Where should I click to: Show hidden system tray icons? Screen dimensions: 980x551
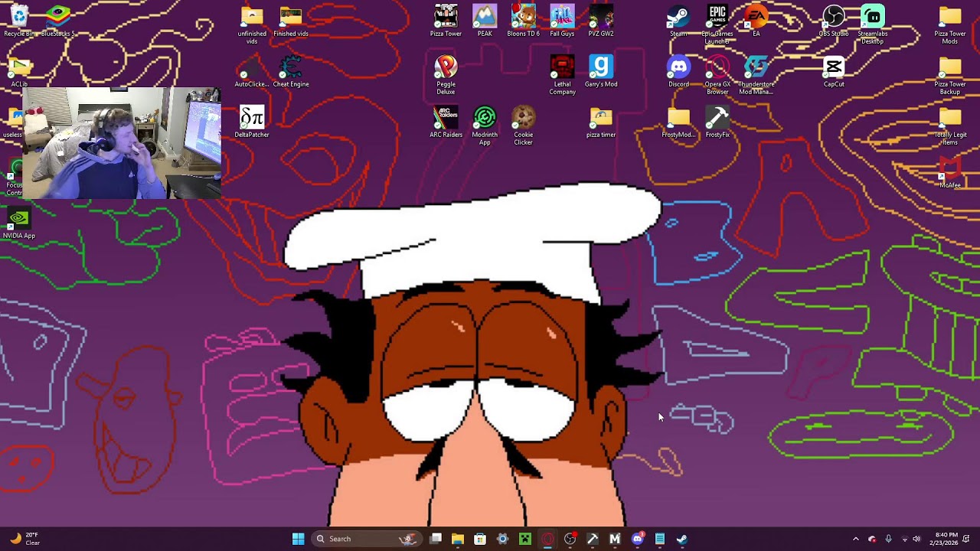(856, 539)
